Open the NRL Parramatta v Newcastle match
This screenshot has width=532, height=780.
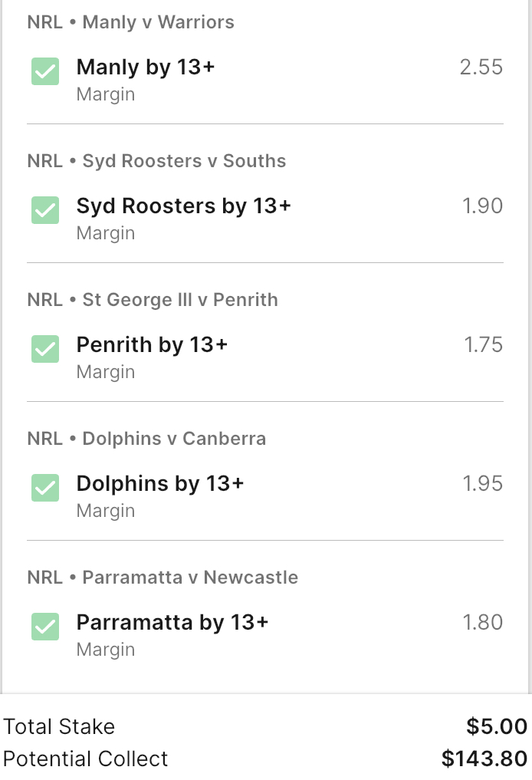(x=163, y=578)
